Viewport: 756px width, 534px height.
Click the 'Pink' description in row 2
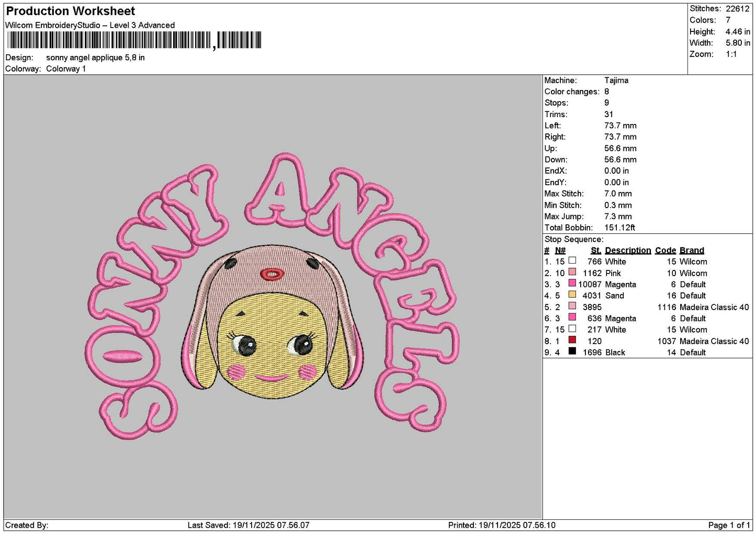(x=613, y=274)
